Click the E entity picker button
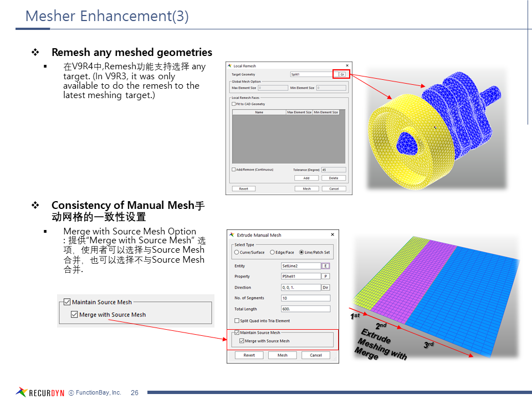532x399 pixels. (x=326, y=266)
